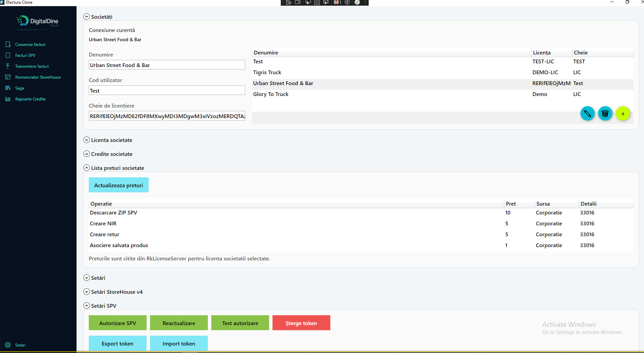Sort companies by the Denumire column header
Image resolution: width=644 pixels, height=353 pixels.
click(x=392, y=52)
